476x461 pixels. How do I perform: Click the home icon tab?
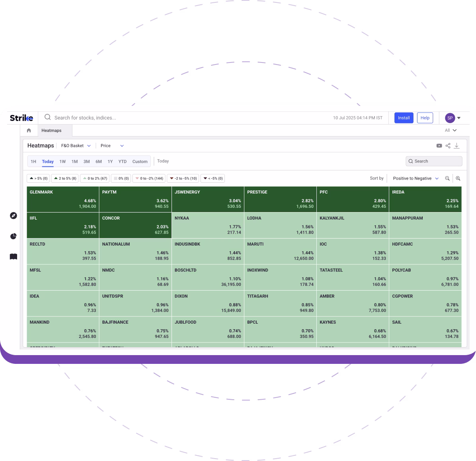tap(29, 131)
